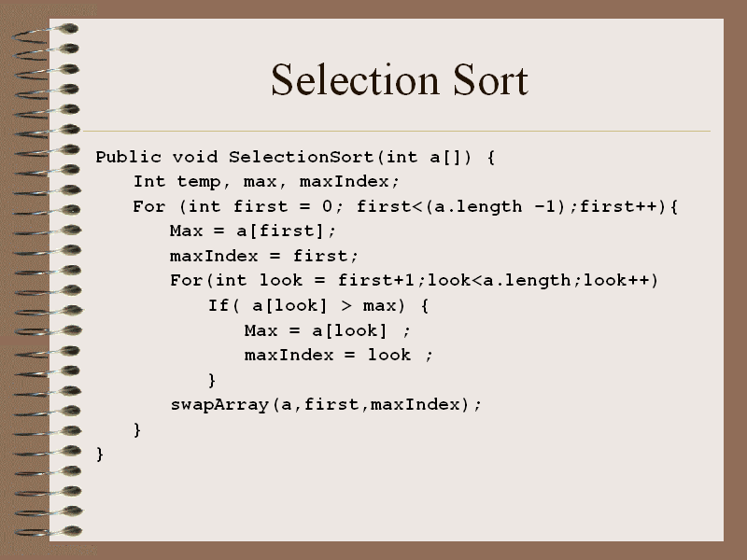Image resolution: width=747 pixels, height=560 pixels.
Task: Click the final closing brace of the method
Action: click(x=101, y=454)
